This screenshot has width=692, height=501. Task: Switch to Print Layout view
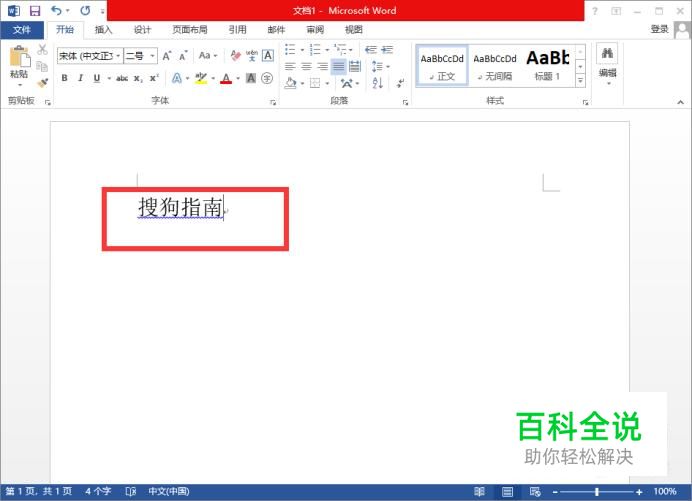pos(508,491)
